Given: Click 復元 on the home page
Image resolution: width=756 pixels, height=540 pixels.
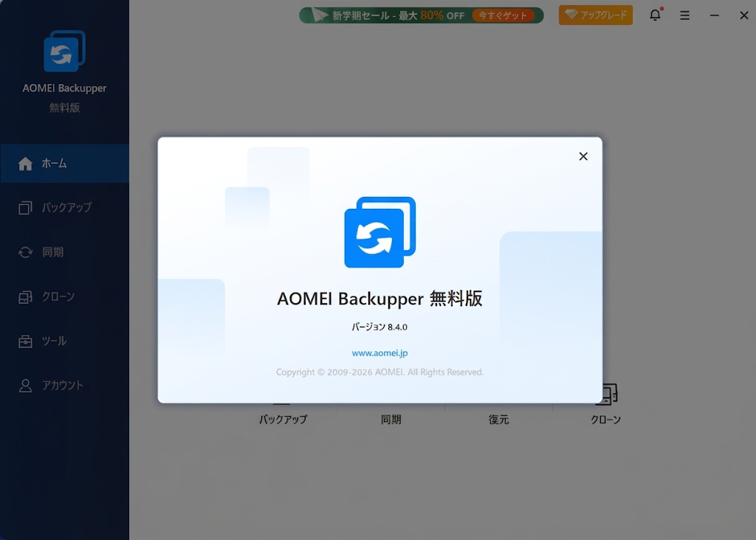Looking at the screenshot, I should [498, 420].
